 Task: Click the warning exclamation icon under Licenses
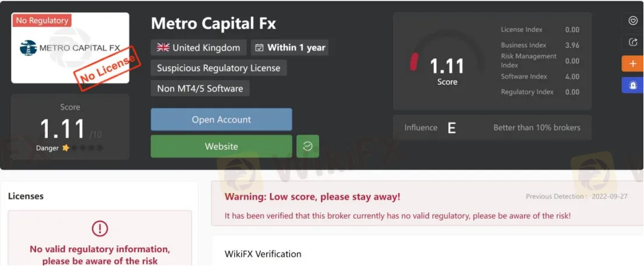100,228
